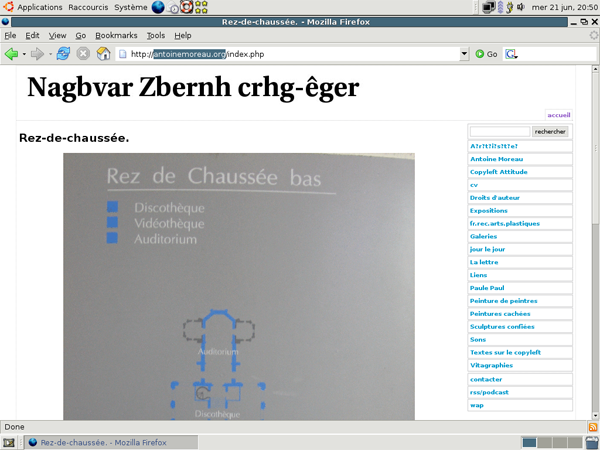Screen dimensions: 600x450
Task: Open the Back button history dropdown
Action: (24, 54)
